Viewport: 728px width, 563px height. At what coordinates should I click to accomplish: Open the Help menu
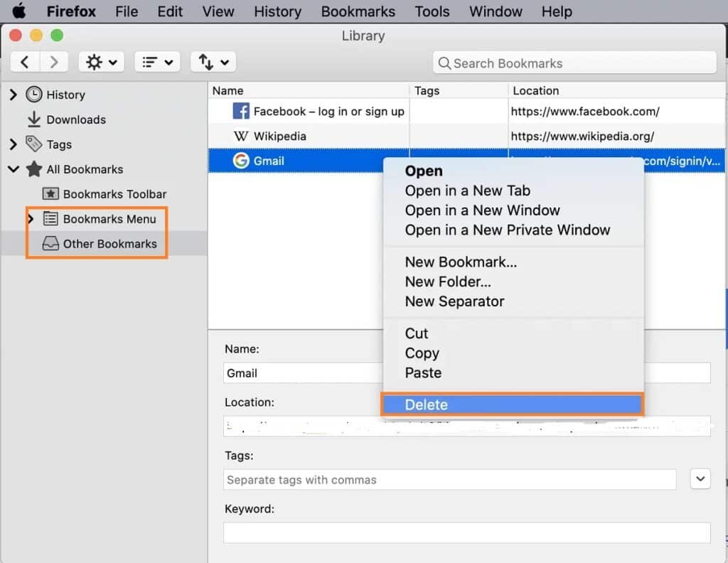[x=557, y=11]
